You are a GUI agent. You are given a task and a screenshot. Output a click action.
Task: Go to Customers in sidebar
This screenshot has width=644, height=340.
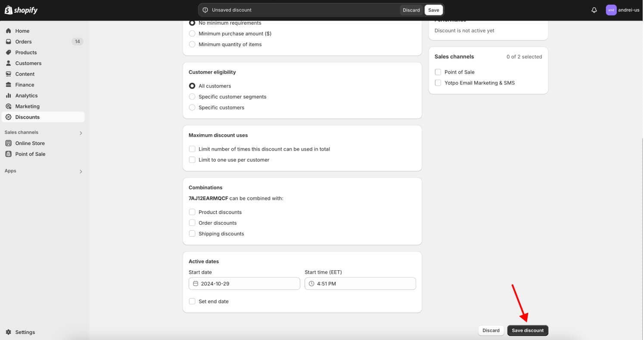[x=43, y=63]
